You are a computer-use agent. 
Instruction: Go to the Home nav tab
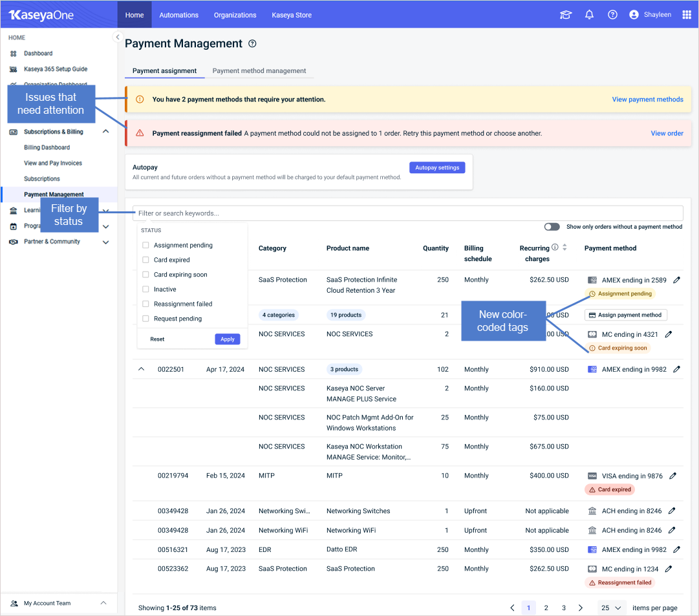pos(134,15)
